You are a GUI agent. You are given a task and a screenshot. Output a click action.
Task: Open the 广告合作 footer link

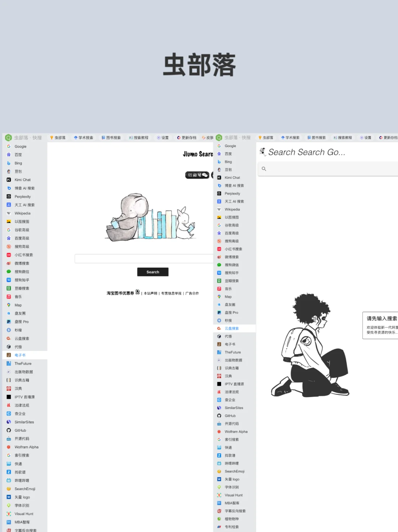(192, 293)
